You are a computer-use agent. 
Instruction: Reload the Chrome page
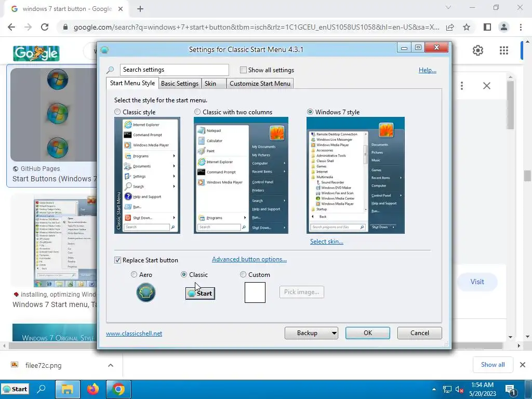(x=45, y=27)
